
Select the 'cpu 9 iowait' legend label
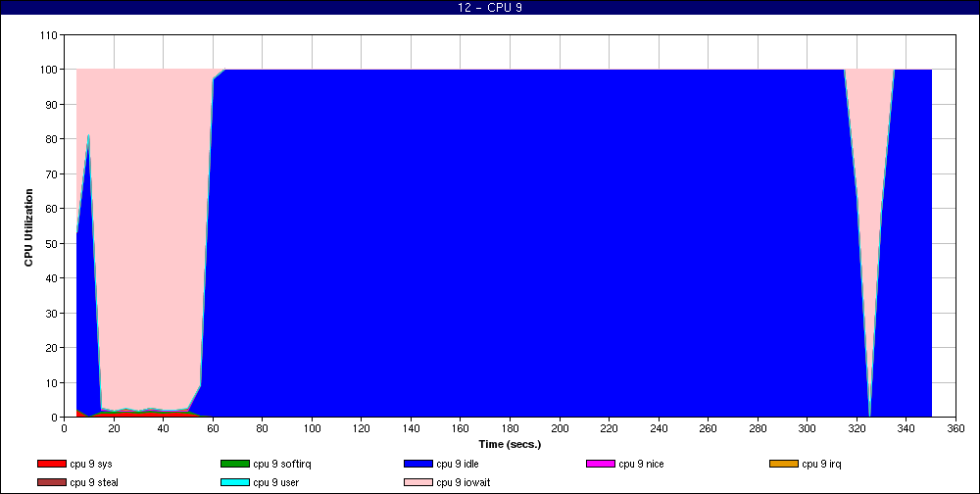coord(464,482)
